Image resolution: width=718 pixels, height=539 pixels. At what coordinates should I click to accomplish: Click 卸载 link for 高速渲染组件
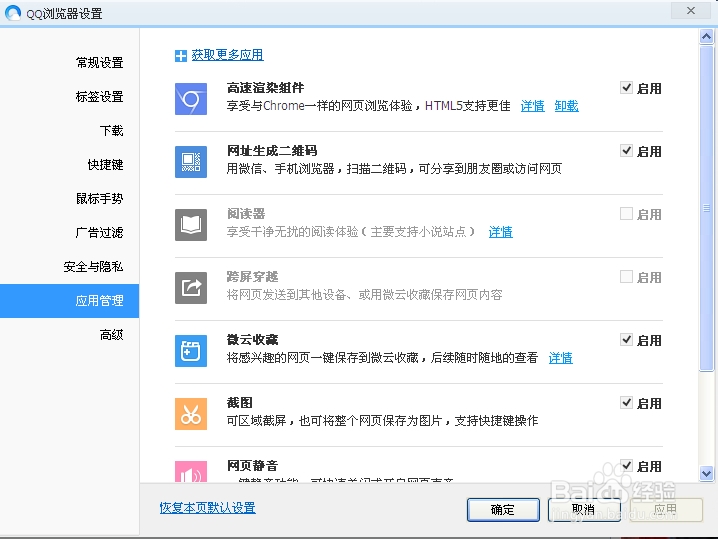[566, 106]
